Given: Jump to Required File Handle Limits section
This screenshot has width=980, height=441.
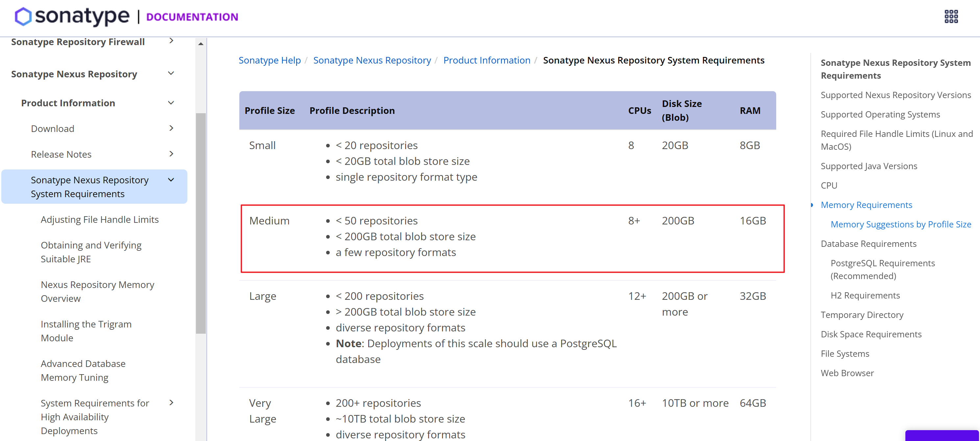Looking at the screenshot, I should (x=896, y=140).
